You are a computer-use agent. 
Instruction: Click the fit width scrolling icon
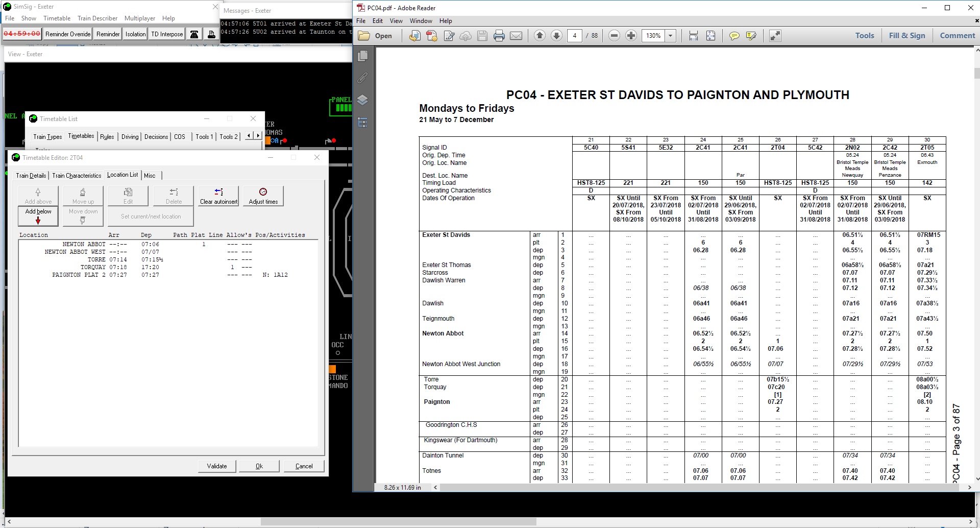point(694,36)
